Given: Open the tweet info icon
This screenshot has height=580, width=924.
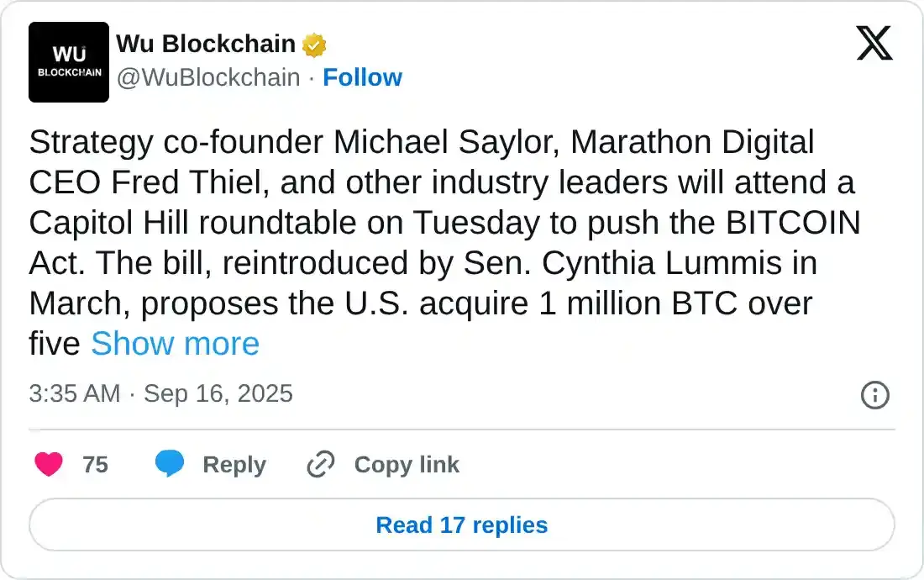Looking at the screenshot, I should coord(875,394).
